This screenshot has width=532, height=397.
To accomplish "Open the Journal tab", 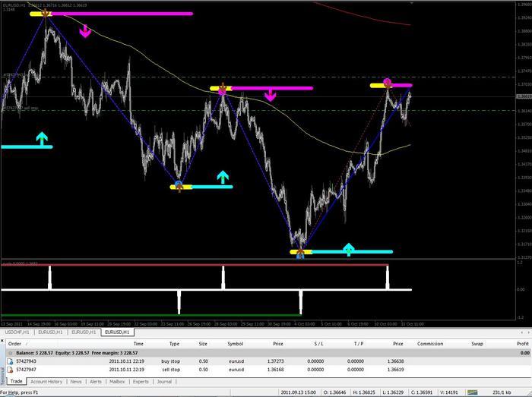I will [164, 382].
